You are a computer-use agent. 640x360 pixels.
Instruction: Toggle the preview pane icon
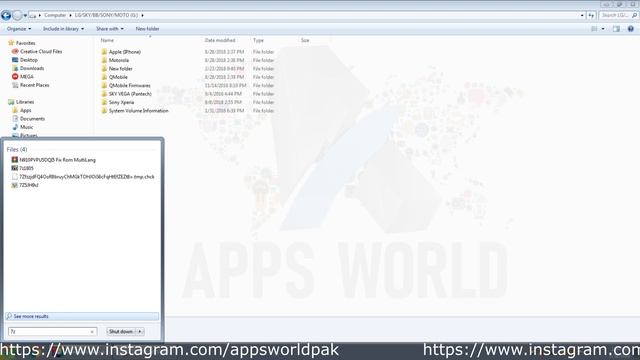click(616, 29)
